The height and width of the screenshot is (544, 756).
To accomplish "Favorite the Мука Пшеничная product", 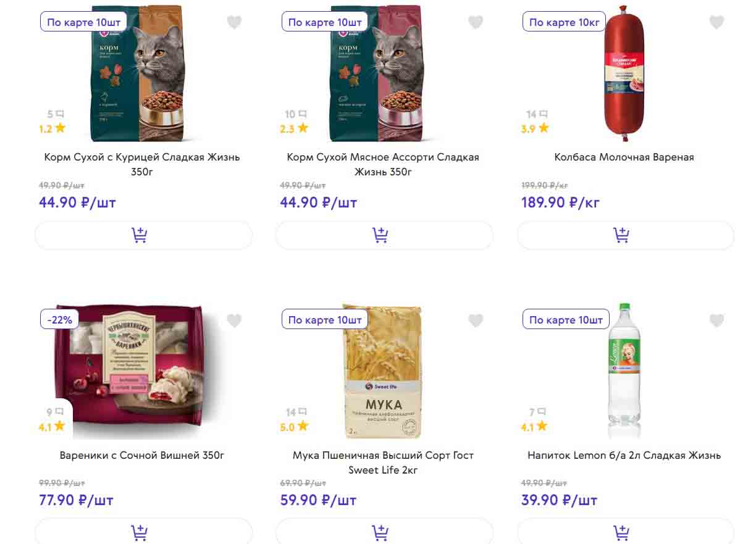I will pos(475,321).
